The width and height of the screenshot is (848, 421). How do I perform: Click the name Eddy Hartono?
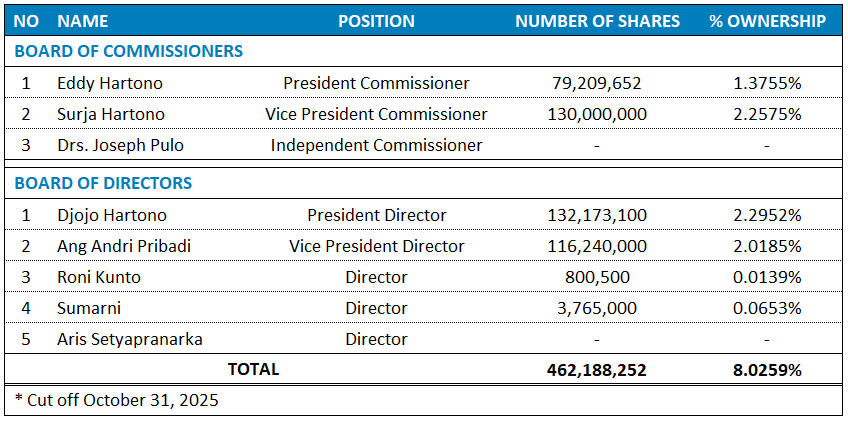[x=110, y=83]
